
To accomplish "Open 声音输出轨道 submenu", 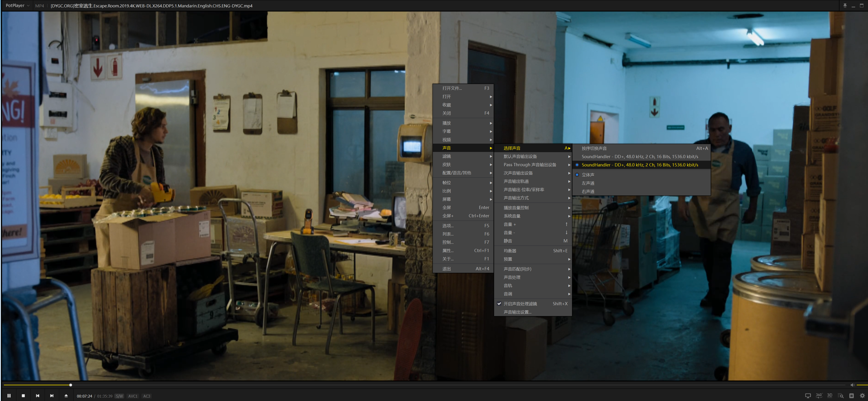I will (533, 181).
